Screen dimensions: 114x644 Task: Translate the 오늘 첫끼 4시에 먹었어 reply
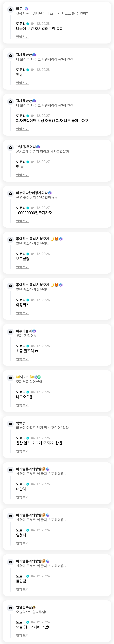coord(22,635)
